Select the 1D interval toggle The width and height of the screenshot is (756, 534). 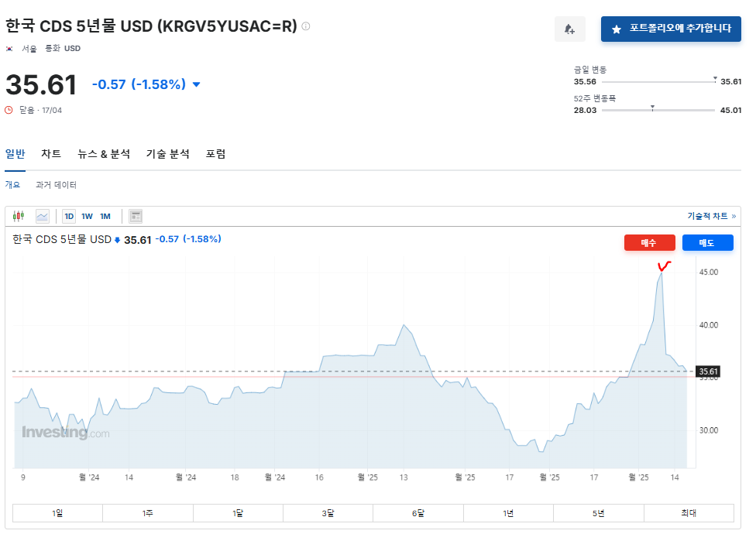tap(69, 217)
